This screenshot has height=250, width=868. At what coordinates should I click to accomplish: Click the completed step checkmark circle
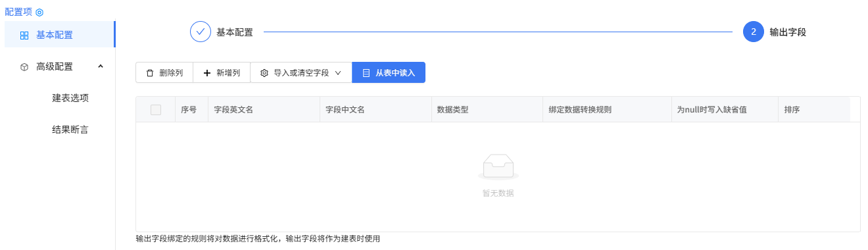(201, 32)
